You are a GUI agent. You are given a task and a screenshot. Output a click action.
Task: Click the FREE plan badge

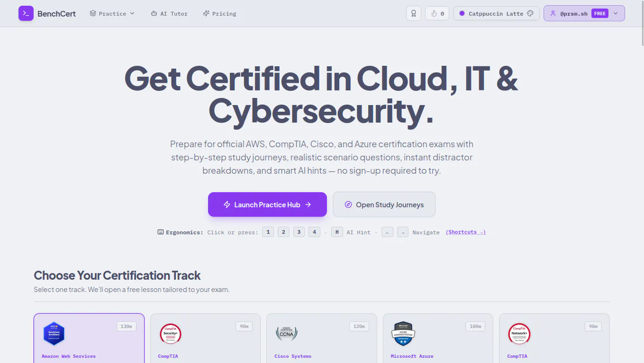600,13
